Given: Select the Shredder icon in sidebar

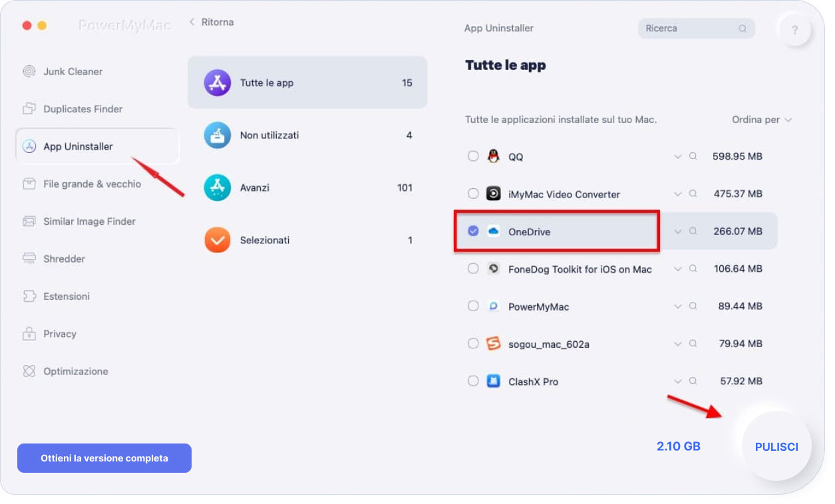Looking at the screenshot, I should coord(29,259).
